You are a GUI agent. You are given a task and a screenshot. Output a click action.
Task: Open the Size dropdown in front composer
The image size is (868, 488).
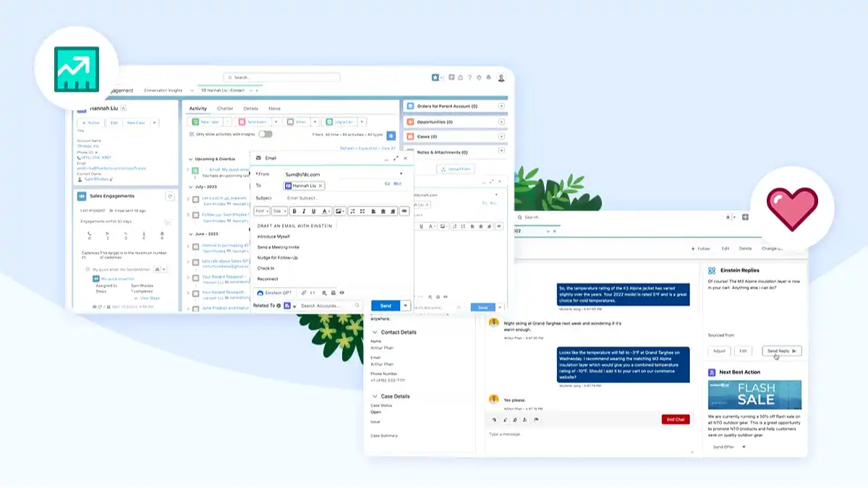[280, 211]
